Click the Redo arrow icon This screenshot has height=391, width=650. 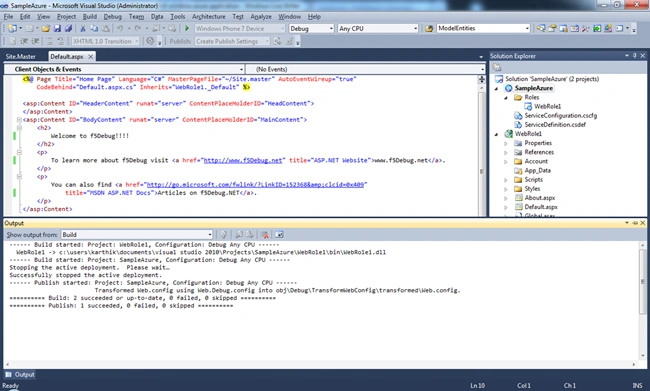tap(138, 28)
